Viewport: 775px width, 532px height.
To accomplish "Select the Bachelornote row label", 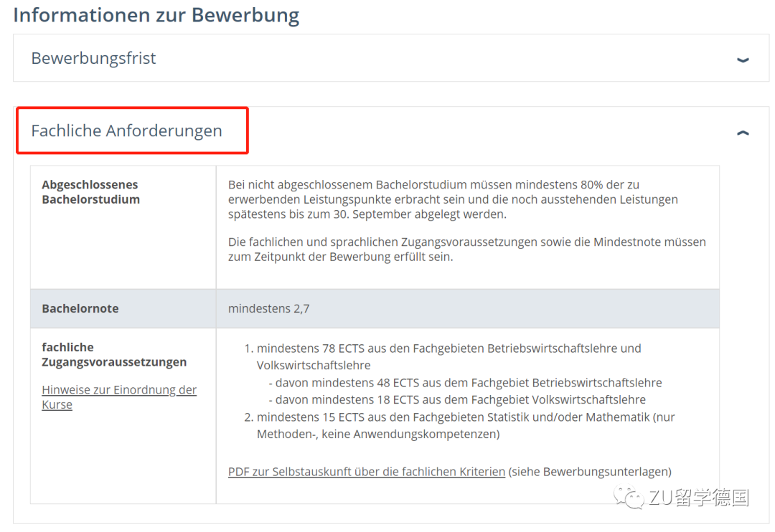I will (80, 309).
